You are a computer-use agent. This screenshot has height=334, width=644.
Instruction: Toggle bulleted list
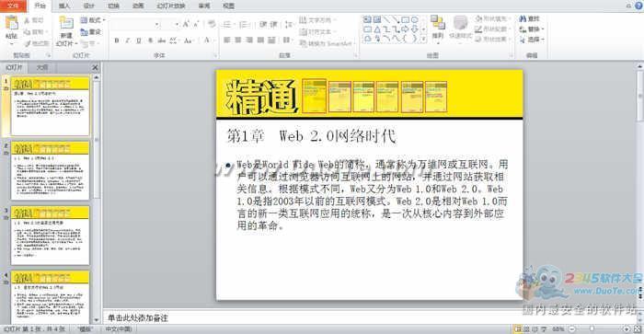(227, 24)
